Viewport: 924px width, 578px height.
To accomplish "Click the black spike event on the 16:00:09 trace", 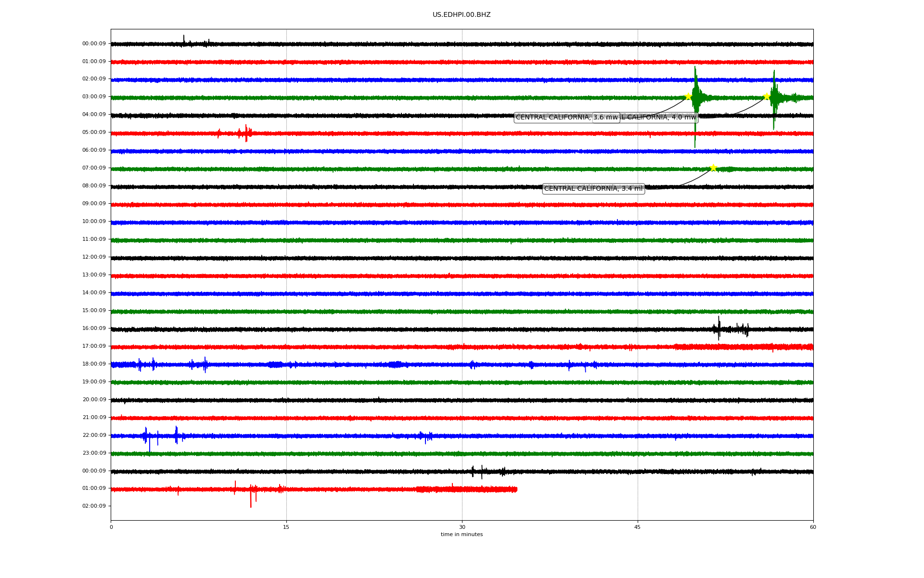I will tap(719, 328).
